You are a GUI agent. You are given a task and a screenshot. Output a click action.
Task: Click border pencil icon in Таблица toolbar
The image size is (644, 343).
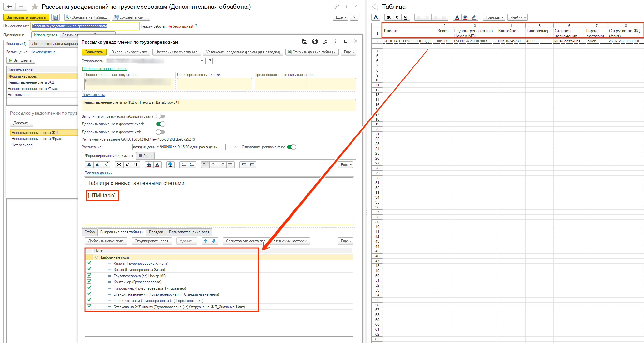pos(474,17)
